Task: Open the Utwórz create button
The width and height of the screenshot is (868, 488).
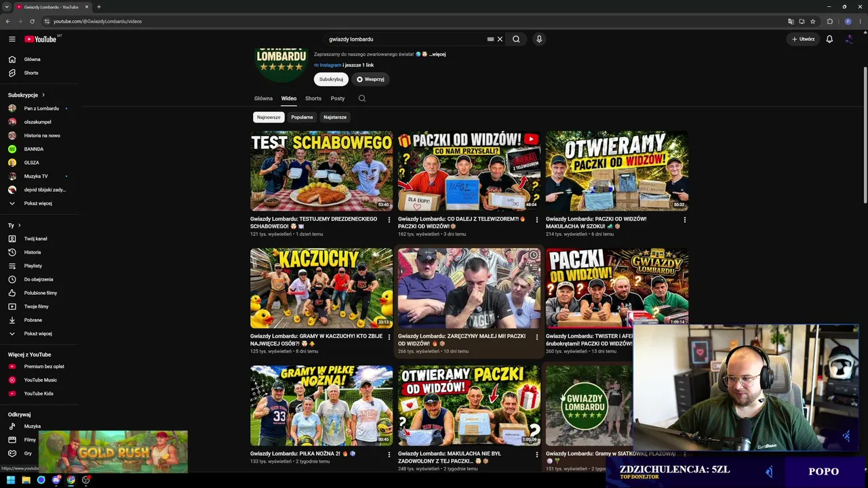Action: coord(803,39)
